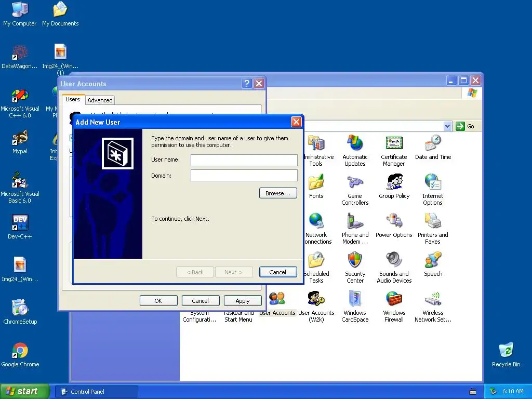Open Internet Options in Control Panel
Screen dimensions: 532x399
point(433,189)
